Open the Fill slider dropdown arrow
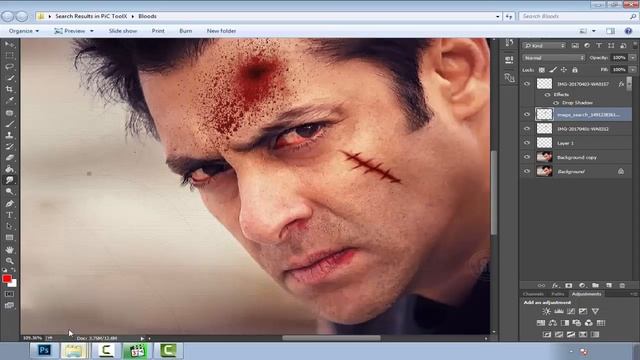The width and height of the screenshot is (640, 360). (633, 70)
